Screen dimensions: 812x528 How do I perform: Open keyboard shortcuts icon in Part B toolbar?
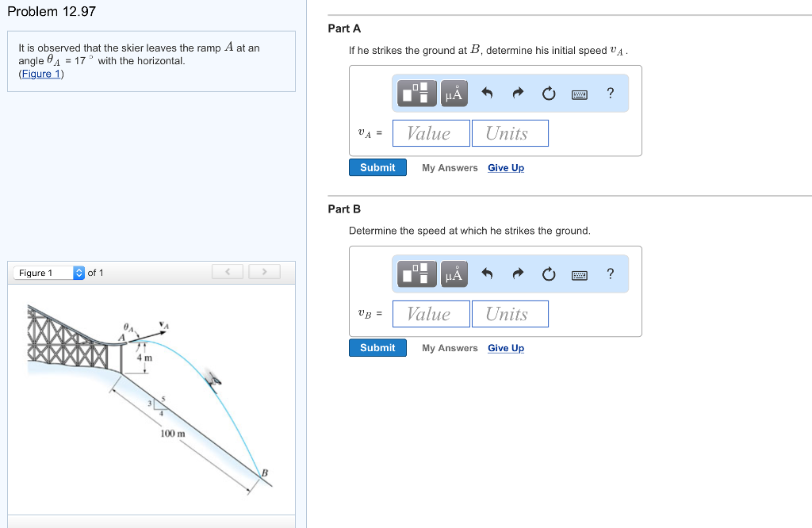pos(579,274)
